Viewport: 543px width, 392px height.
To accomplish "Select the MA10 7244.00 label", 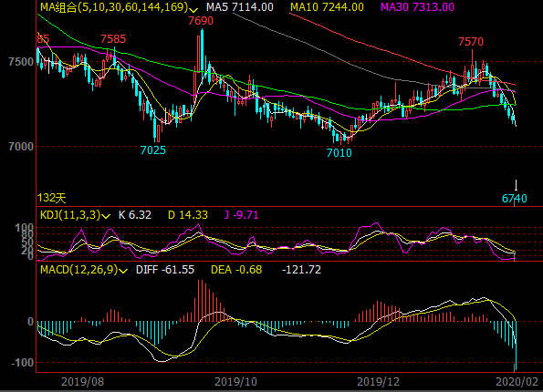I will [x=327, y=7].
